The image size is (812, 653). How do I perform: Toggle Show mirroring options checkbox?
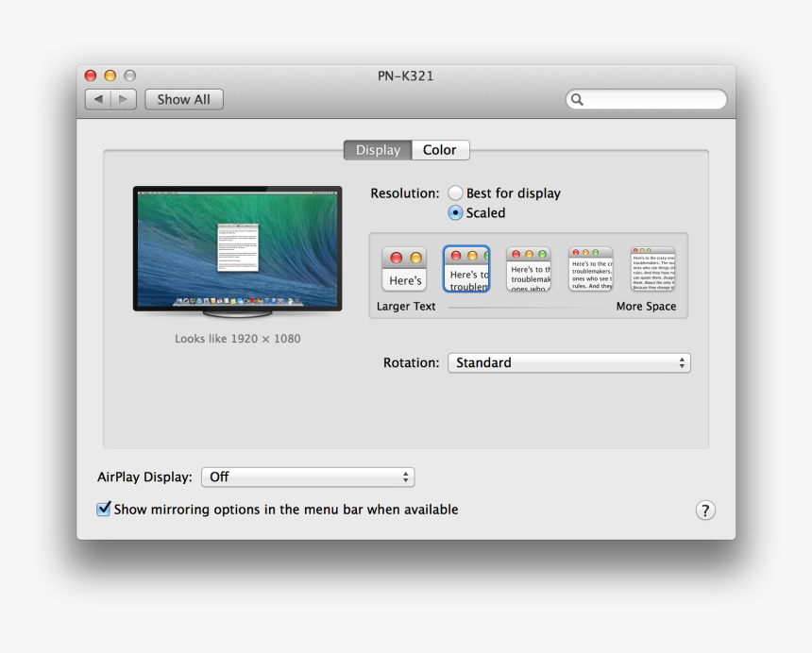pos(104,510)
